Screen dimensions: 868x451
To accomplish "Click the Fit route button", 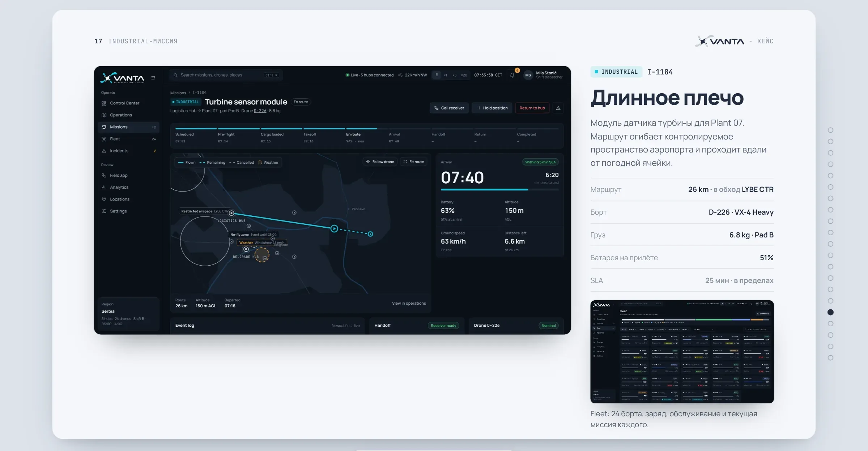I will 413,162.
